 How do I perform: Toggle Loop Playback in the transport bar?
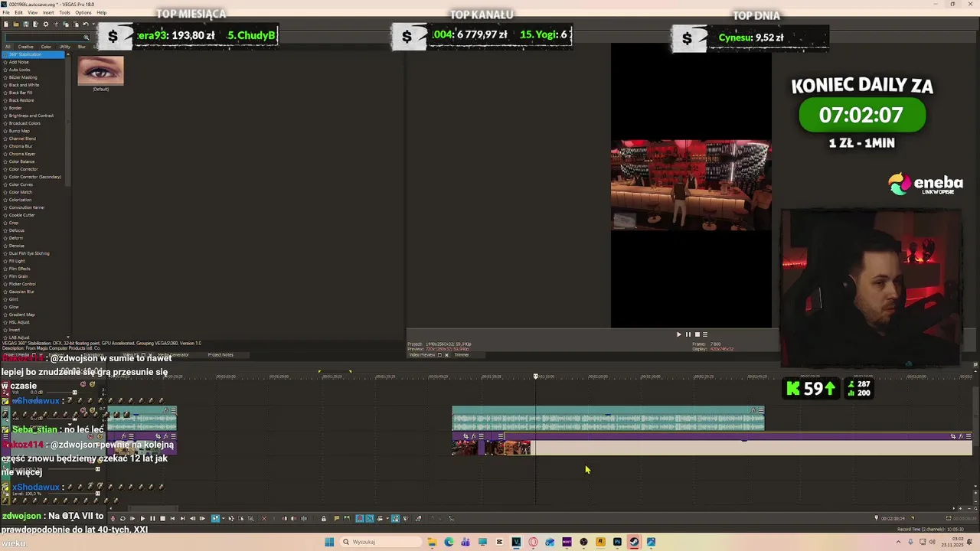[122, 519]
